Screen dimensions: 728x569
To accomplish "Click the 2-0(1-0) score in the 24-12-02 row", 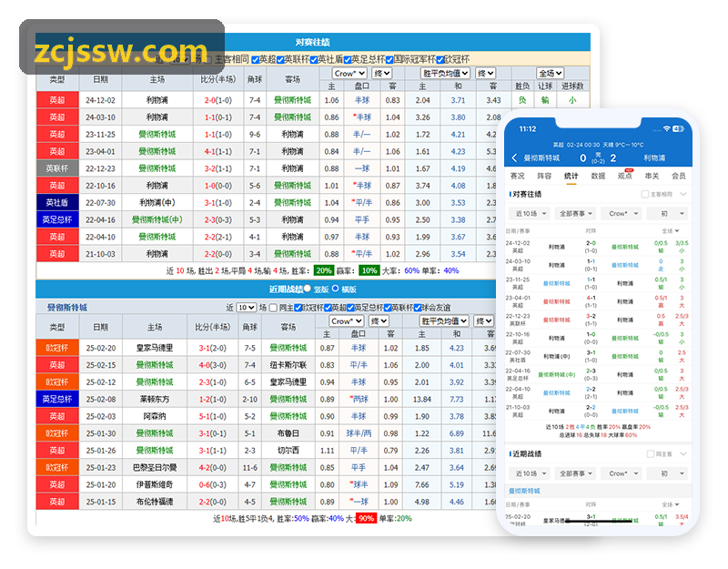I will [x=218, y=100].
